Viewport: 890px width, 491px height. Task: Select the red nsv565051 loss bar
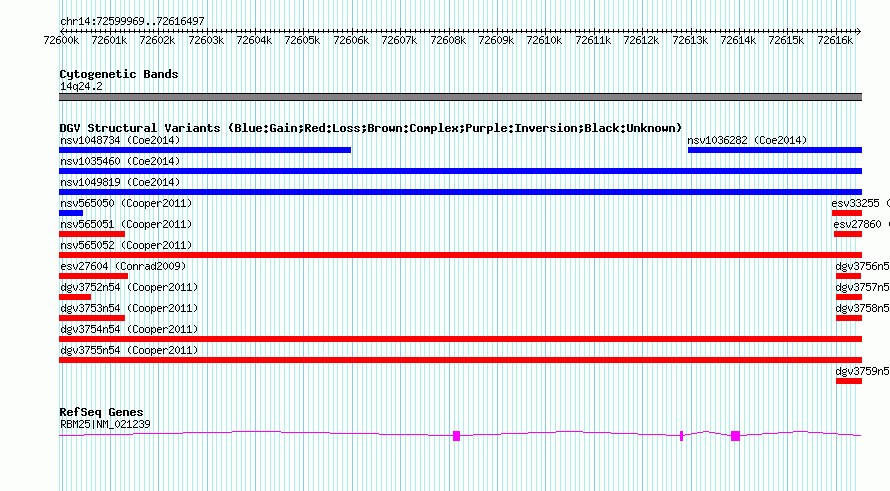[x=92, y=234]
